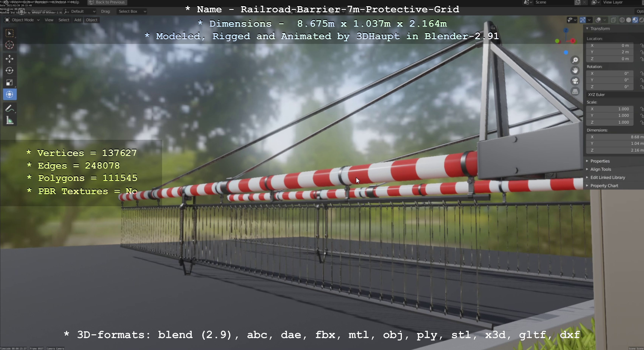Open the overlays options dropdown arrow
Screen dimensions: 644x350
coord(605,20)
